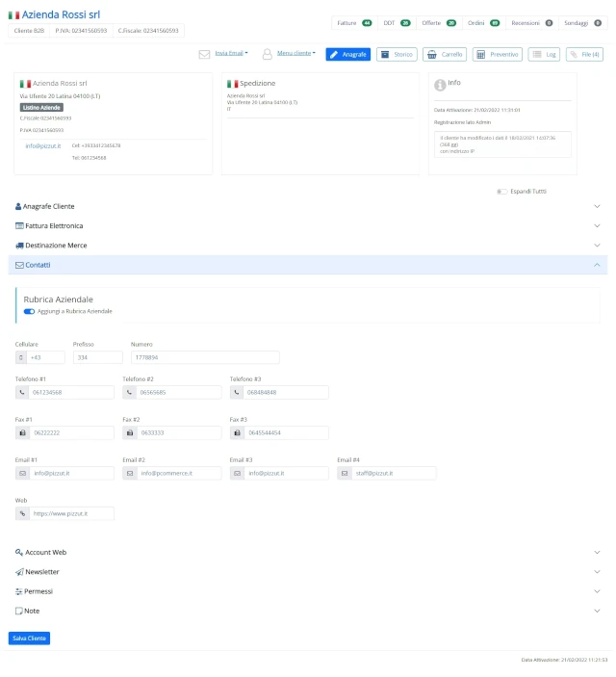
Task: Click the fax icon of Fax #3
Action: [237, 432]
